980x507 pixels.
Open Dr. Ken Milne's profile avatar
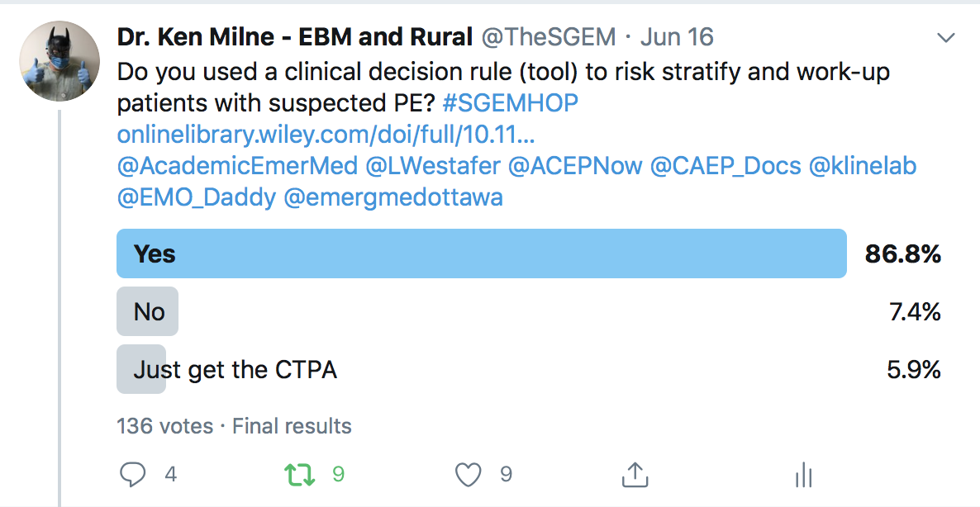[x=59, y=61]
